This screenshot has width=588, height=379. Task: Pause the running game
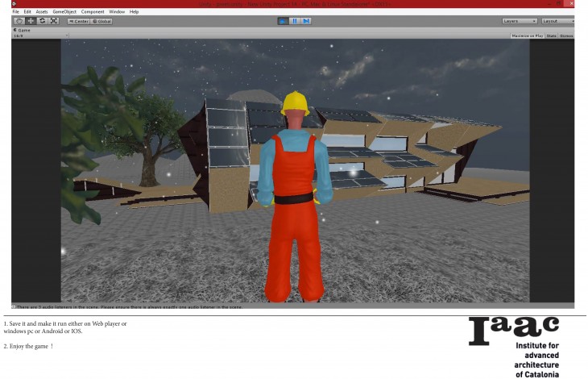tap(294, 21)
